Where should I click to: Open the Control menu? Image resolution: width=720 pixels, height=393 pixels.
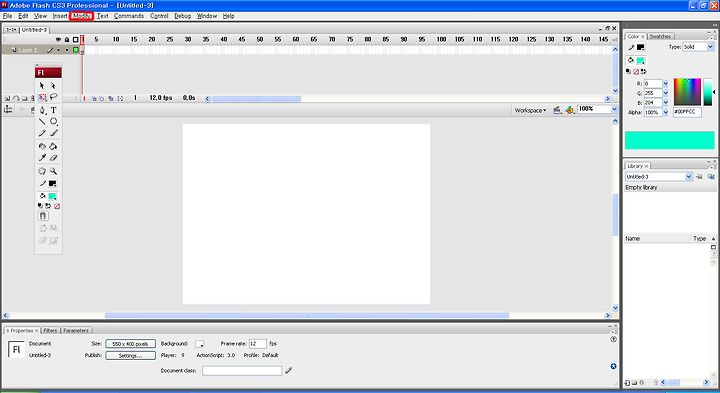coord(159,16)
